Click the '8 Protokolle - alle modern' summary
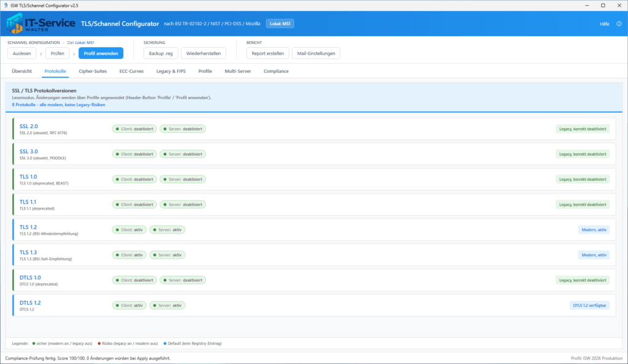The width and height of the screenshot is (628, 364). pos(58,105)
